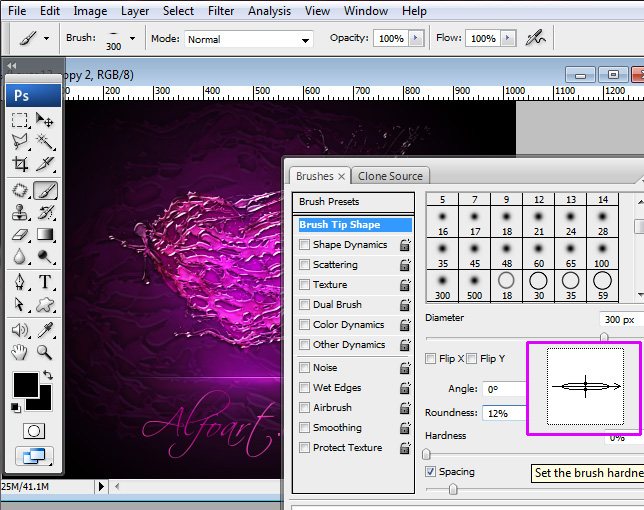644x510 pixels.
Task: Click the Brush Presets option
Action: click(329, 202)
